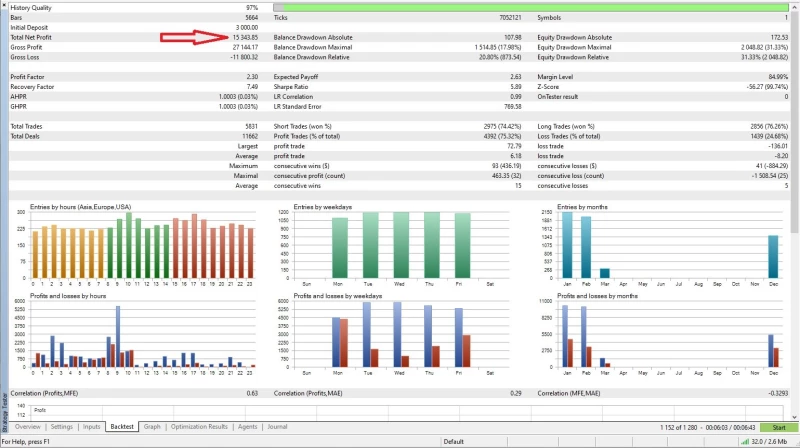Switch to Optimization Results tab
800x448 pixels.
pos(199,427)
